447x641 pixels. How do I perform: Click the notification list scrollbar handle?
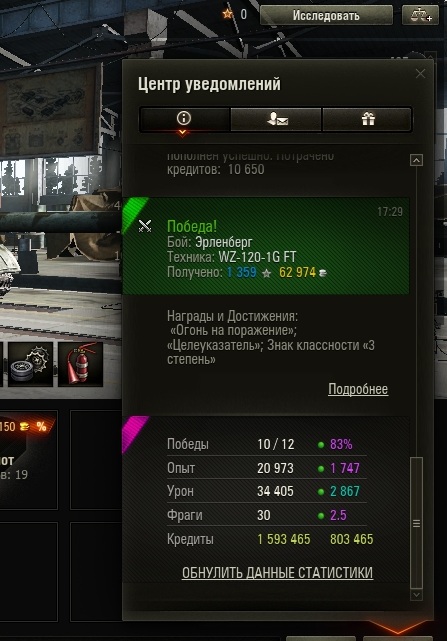416,523
